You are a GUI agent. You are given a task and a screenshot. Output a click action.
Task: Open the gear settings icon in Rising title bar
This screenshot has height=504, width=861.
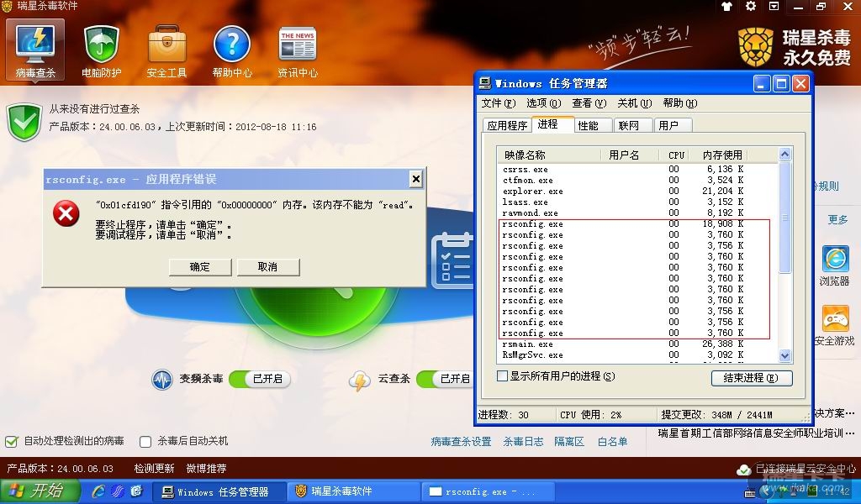[x=751, y=7]
